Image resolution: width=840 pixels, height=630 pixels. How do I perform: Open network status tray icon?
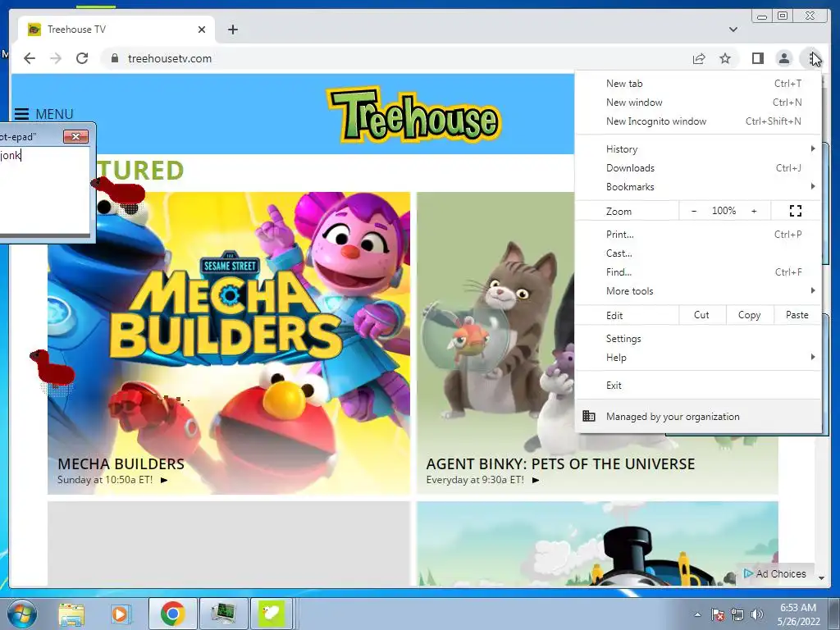coord(737,614)
